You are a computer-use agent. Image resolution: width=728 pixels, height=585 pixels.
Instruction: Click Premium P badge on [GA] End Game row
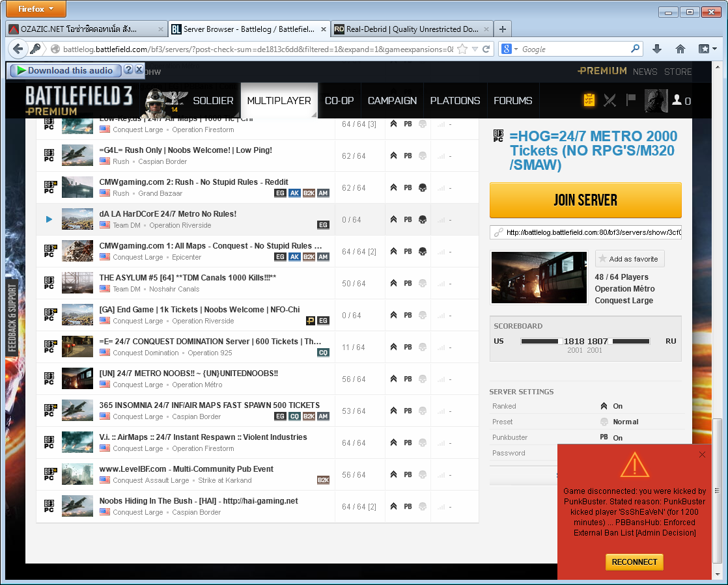[310, 321]
